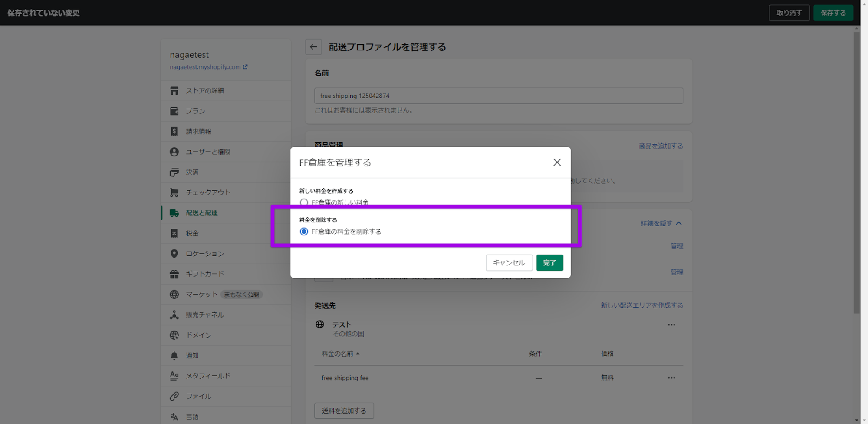Screen dimensions: 868x424
Task: Click the 条件 column header
Action: coord(535,354)
